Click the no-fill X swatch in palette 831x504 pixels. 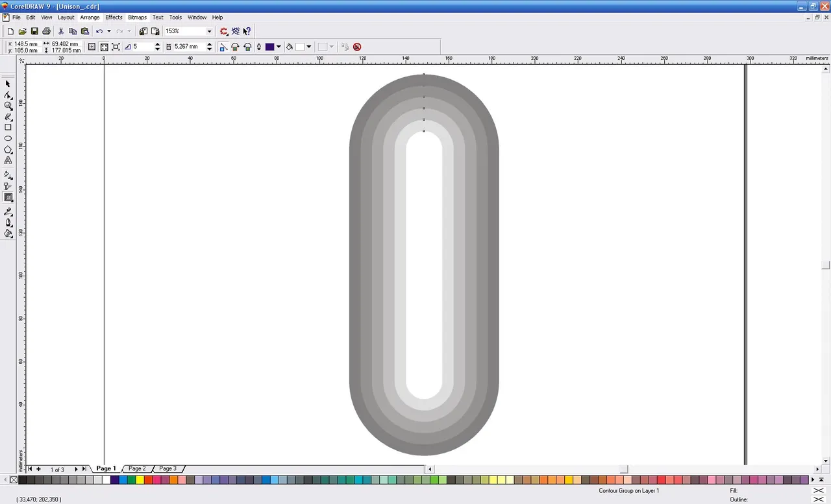[x=14, y=480]
